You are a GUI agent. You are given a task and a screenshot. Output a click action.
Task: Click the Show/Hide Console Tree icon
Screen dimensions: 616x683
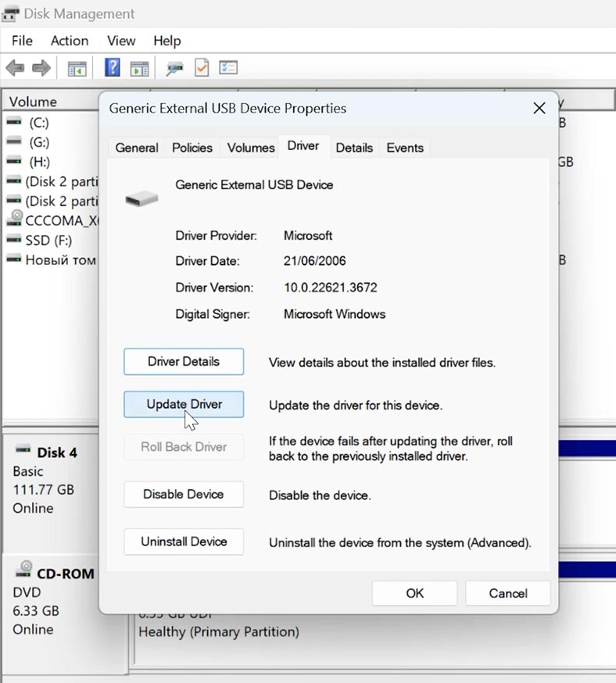click(77, 69)
